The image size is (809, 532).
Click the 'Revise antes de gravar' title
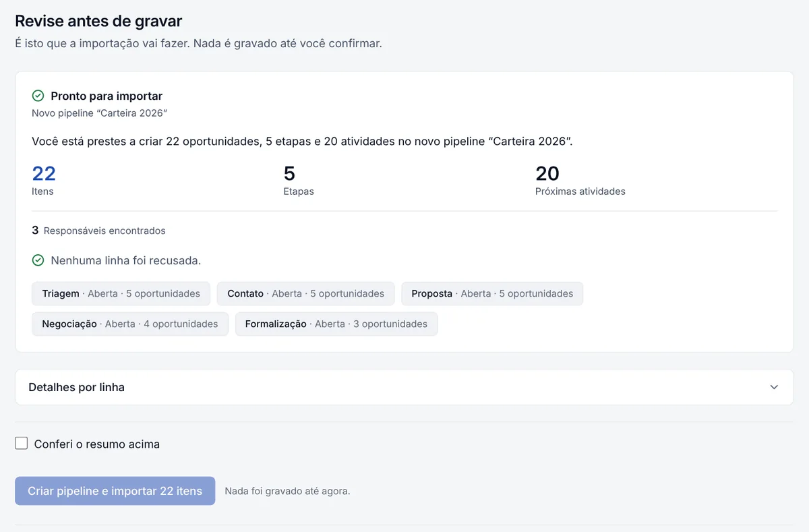[x=98, y=22]
